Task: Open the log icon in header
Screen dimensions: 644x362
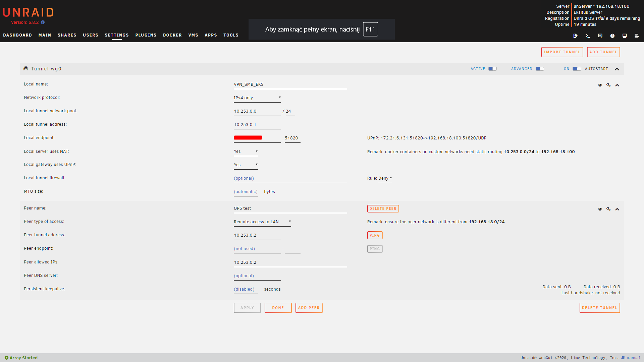Action: [637, 36]
